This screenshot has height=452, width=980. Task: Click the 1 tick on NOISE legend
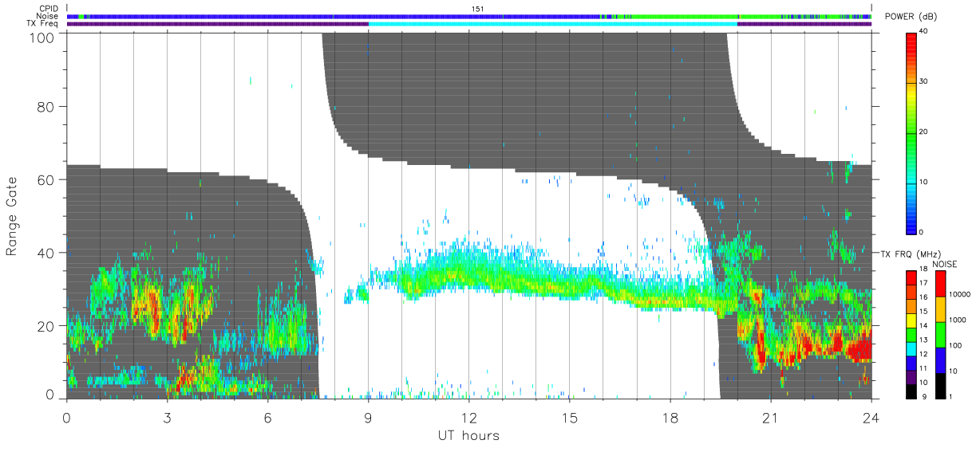point(952,396)
